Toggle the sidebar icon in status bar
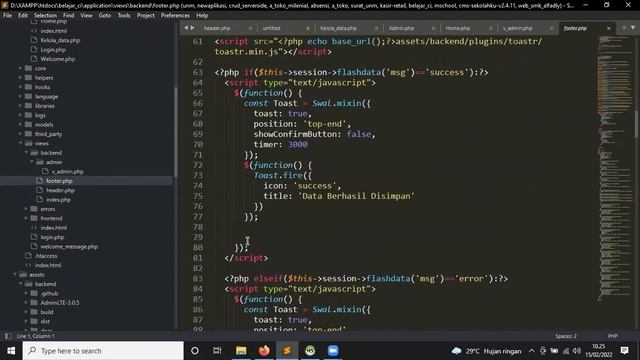Image resolution: width=640 pixels, height=360 pixels. tap(8, 336)
